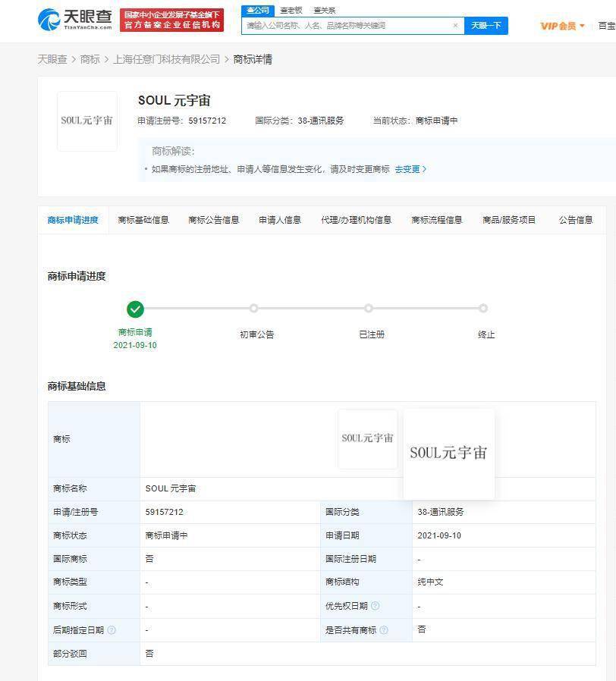Screen dimensions: 616x681
Task: Click the green checkmark for 商标申请 step
Action: [135, 309]
